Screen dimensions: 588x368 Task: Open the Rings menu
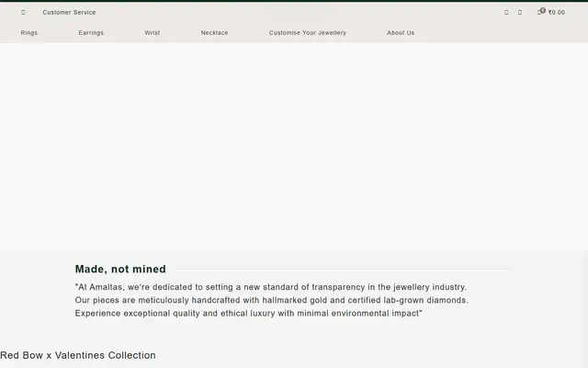coord(28,33)
